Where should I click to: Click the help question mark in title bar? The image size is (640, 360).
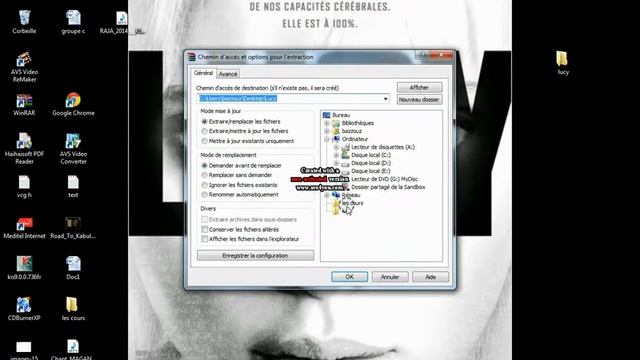[x=422, y=54]
